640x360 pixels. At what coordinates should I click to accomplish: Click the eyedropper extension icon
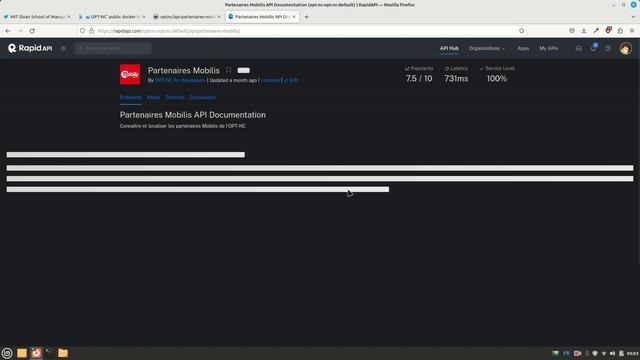coord(596,31)
